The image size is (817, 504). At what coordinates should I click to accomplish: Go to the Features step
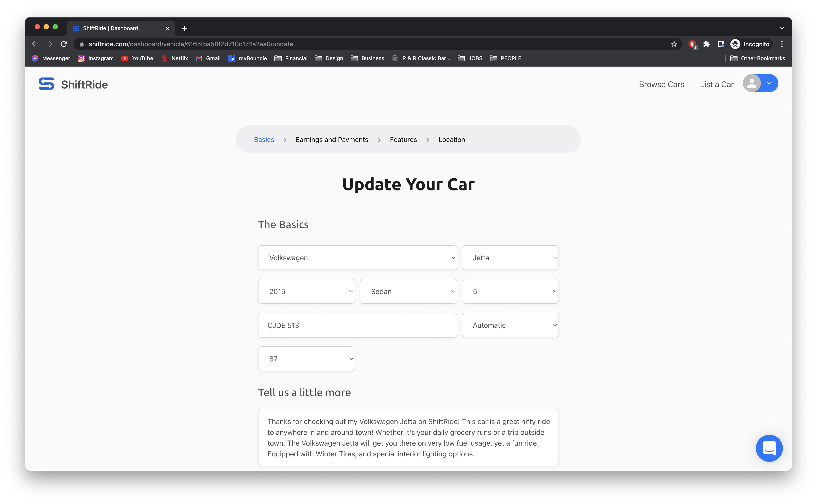403,139
